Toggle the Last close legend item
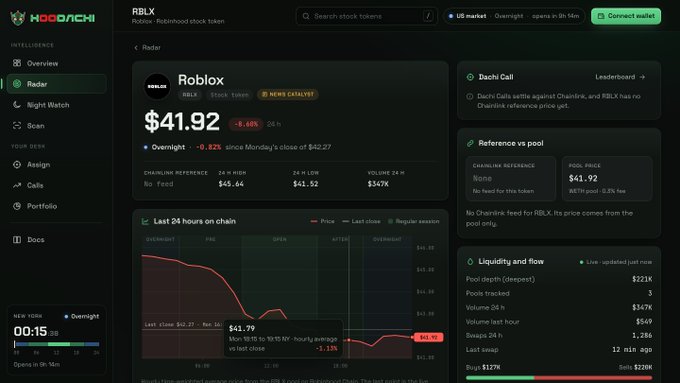This screenshot has height=383, width=680. pyautogui.click(x=361, y=221)
